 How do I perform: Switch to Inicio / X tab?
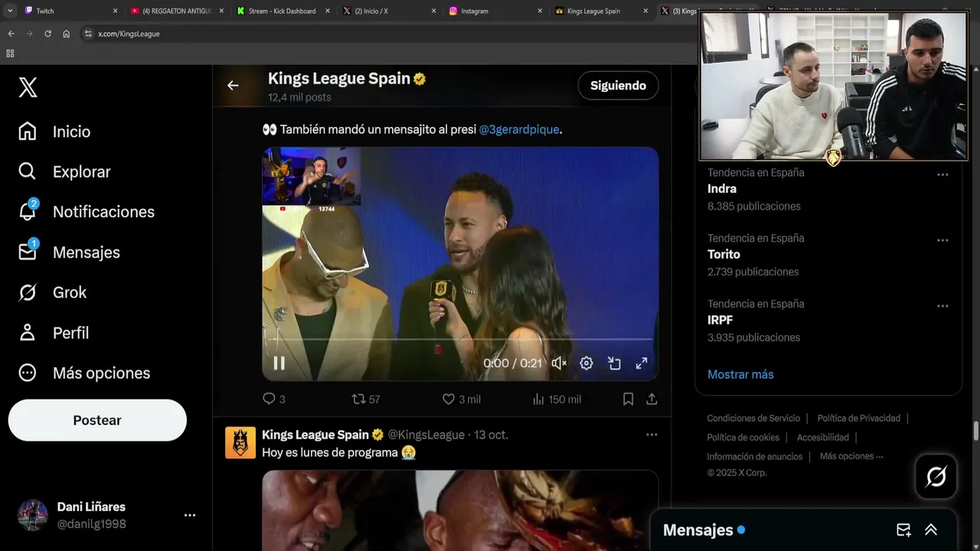[387, 11]
